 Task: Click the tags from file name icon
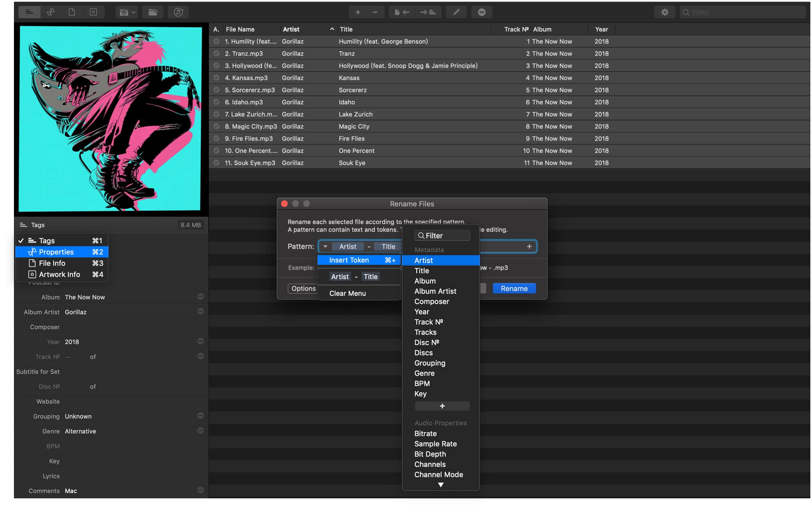(402, 12)
